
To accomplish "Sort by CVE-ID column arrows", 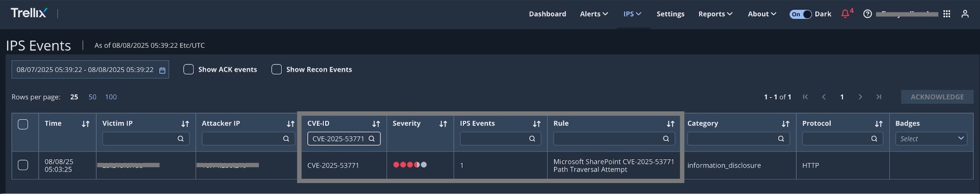I will pyautogui.click(x=376, y=124).
